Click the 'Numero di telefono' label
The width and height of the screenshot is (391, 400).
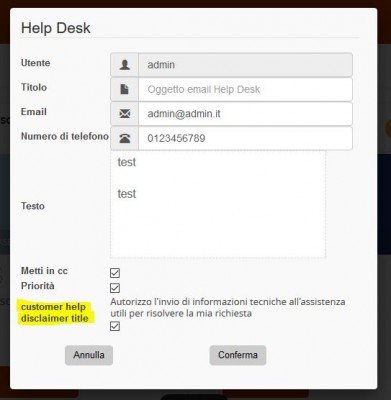(x=65, y=136)
